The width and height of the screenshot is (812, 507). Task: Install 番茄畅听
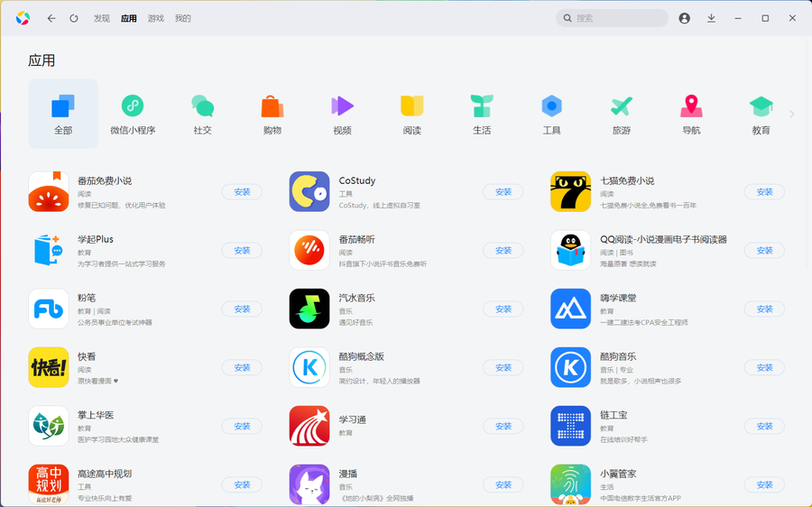click(503, 250)
